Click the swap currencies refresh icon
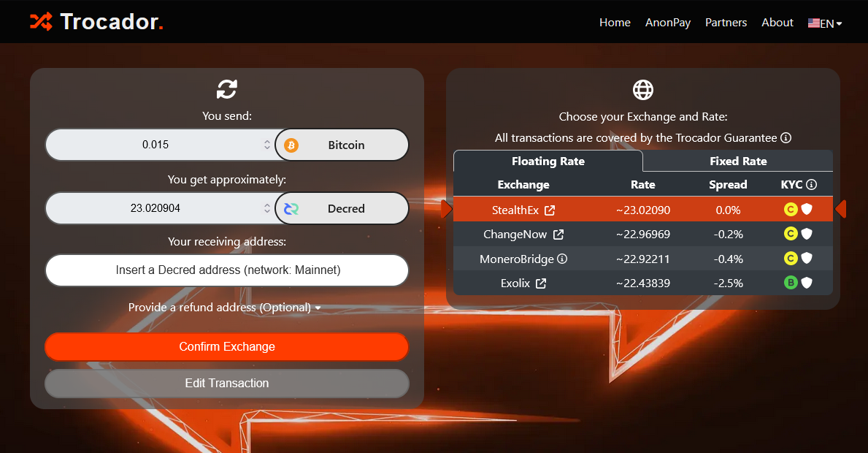 pos(227,89)
